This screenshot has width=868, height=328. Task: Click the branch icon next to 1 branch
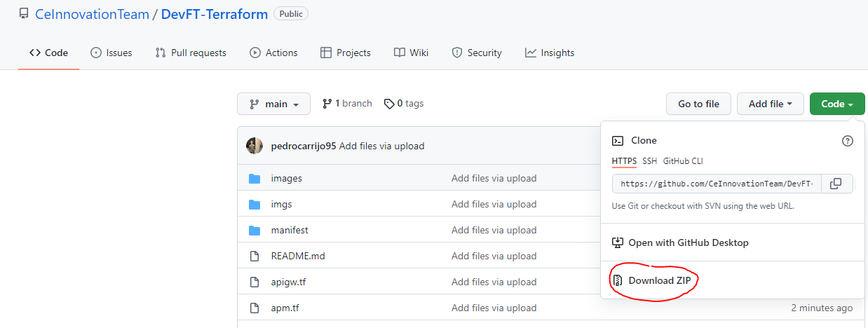[x=327, y=104]
